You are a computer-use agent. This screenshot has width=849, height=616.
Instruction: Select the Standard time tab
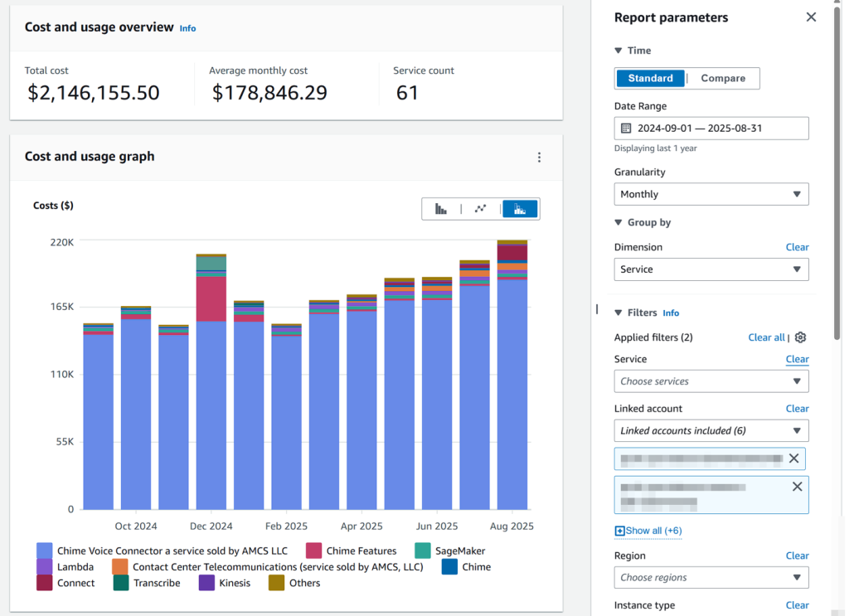click(650, 78)
